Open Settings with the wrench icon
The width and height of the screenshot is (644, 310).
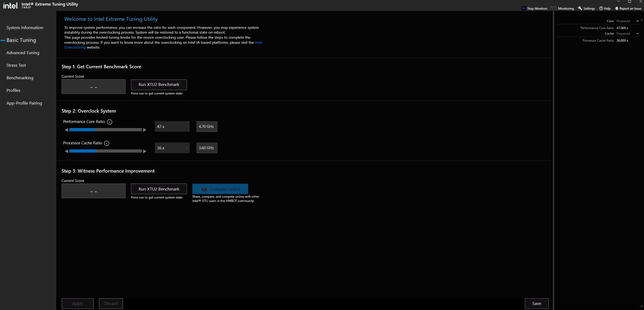point(580,8)
